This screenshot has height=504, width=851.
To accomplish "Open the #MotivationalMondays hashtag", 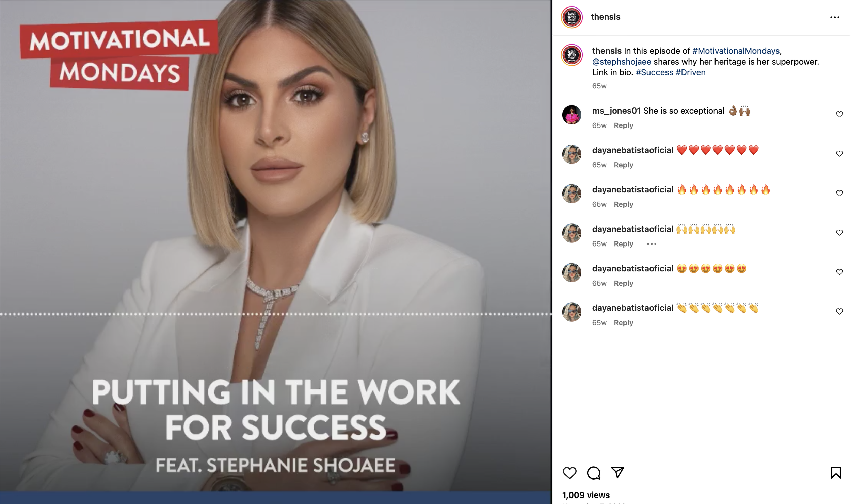I will (736, 51).
